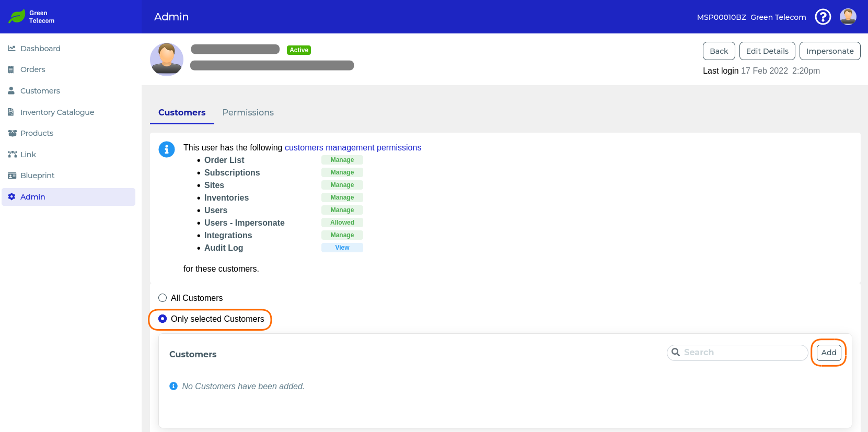This screenshot has height=432, width=868.
Task: Click the Inventory Catalogue document icon
Action: (11, 112)
